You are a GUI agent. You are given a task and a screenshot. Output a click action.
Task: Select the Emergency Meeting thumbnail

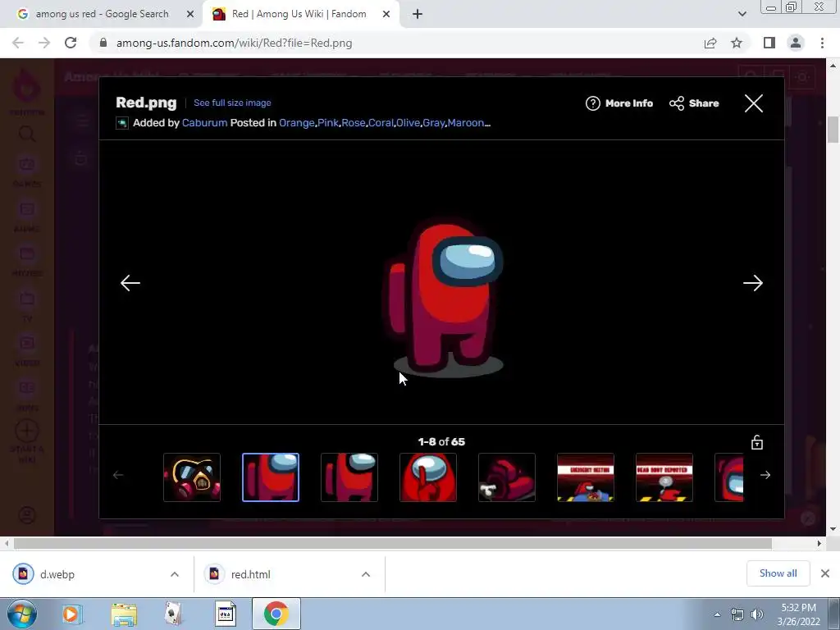tap(586, 477)
